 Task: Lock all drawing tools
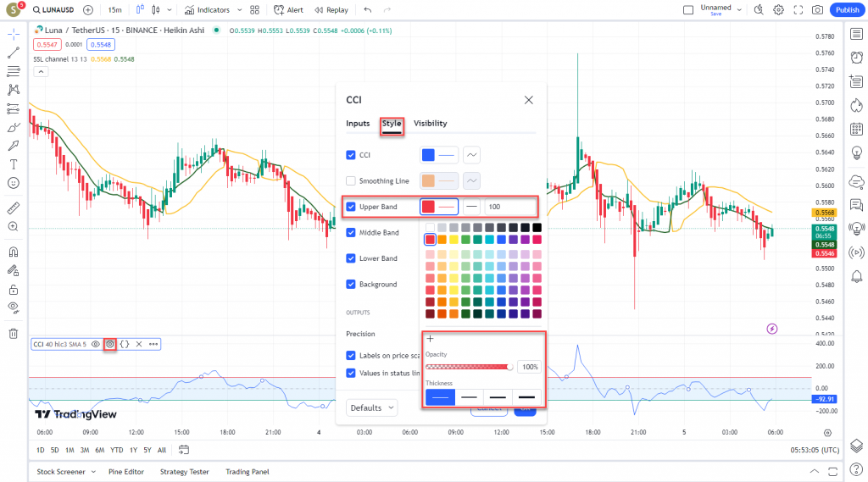14,290
